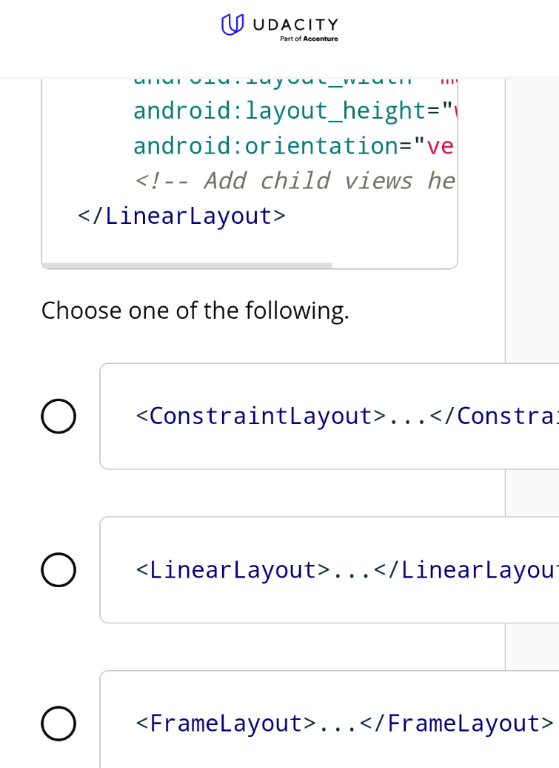
Task: Click the 'Choose one of the following.' prompt
Action: pos(195,311)
